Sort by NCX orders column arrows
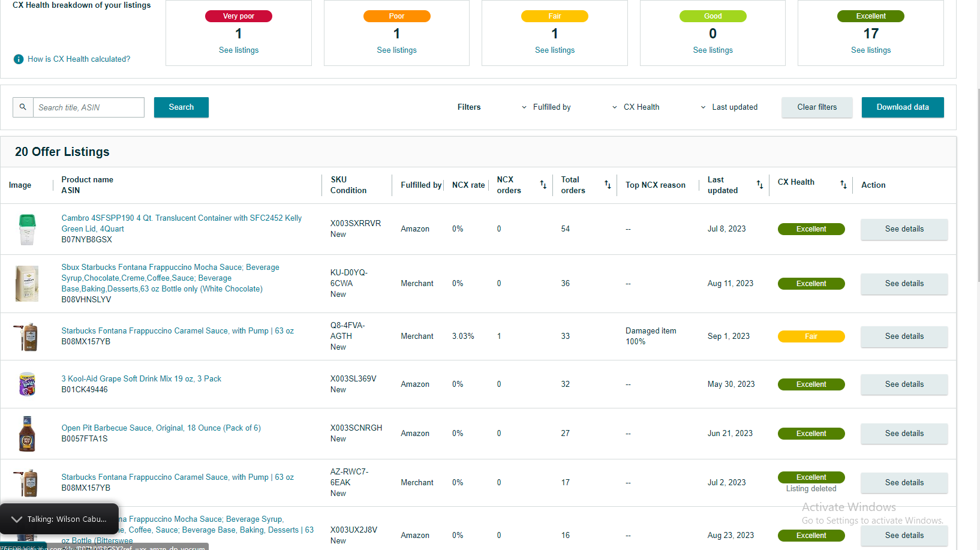Screen dimensions: 980x550 coord(543,185)
